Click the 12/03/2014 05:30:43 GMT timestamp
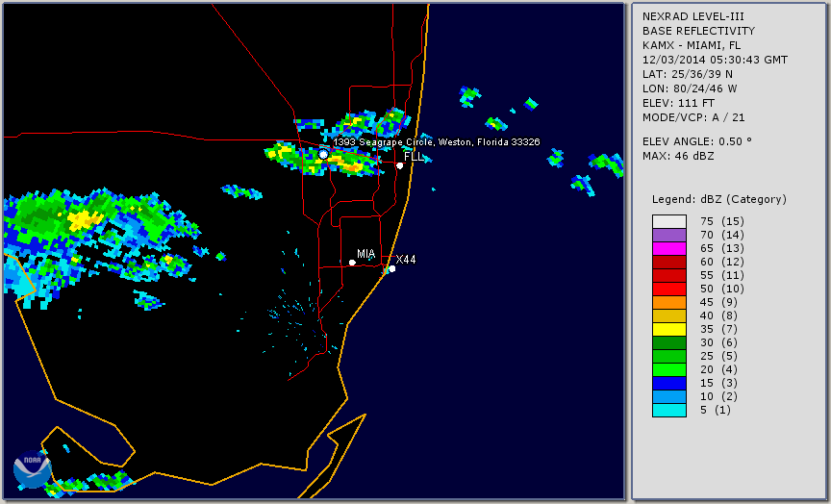Viewport: 831px width, 504px height. 715,60
